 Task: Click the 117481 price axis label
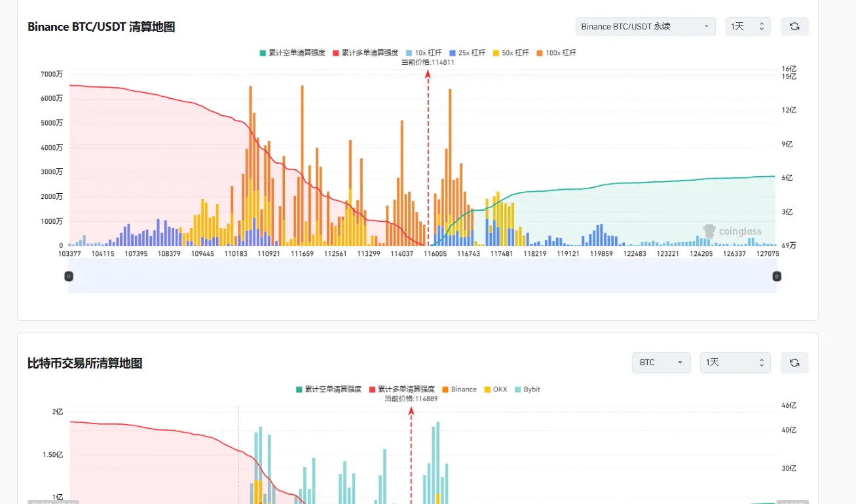click(x=502, y=254)
